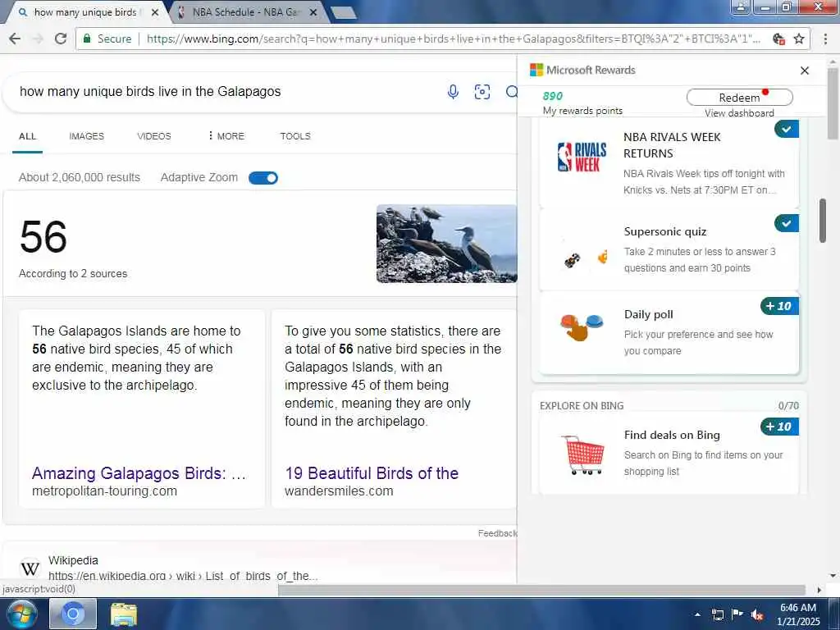Open the Supersonic quiz title
This screenshot has height=630, width=840.
coord(664,231)
